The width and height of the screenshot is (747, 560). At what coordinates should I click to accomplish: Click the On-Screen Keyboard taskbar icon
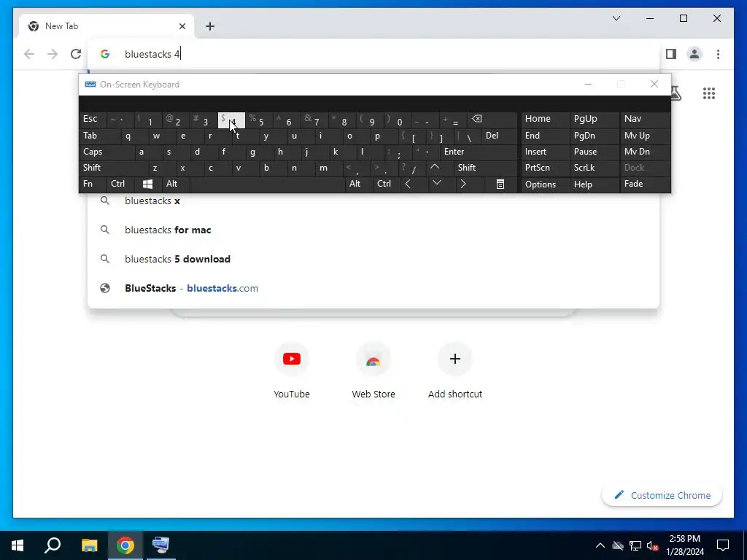click(x=160, y=545)
